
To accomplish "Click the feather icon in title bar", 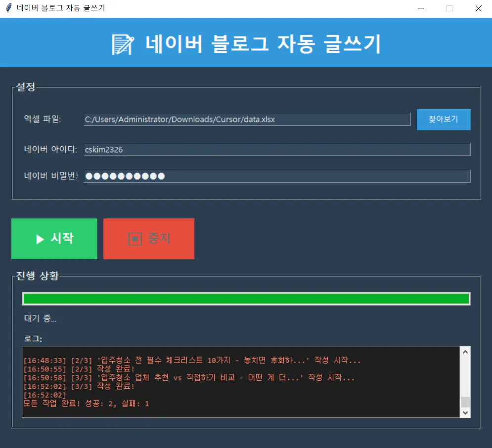I will pyautogui.click(x=9, y=8).
